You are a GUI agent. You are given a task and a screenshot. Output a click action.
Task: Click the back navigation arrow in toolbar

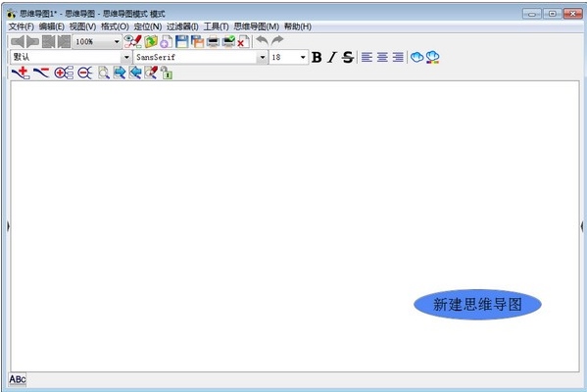(18, 41)
